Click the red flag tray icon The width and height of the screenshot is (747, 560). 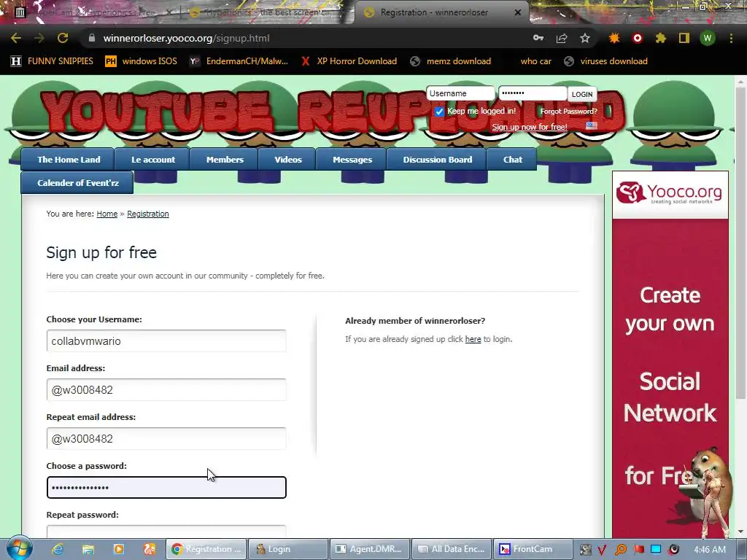pyautogui.click(x=638, y=550)
